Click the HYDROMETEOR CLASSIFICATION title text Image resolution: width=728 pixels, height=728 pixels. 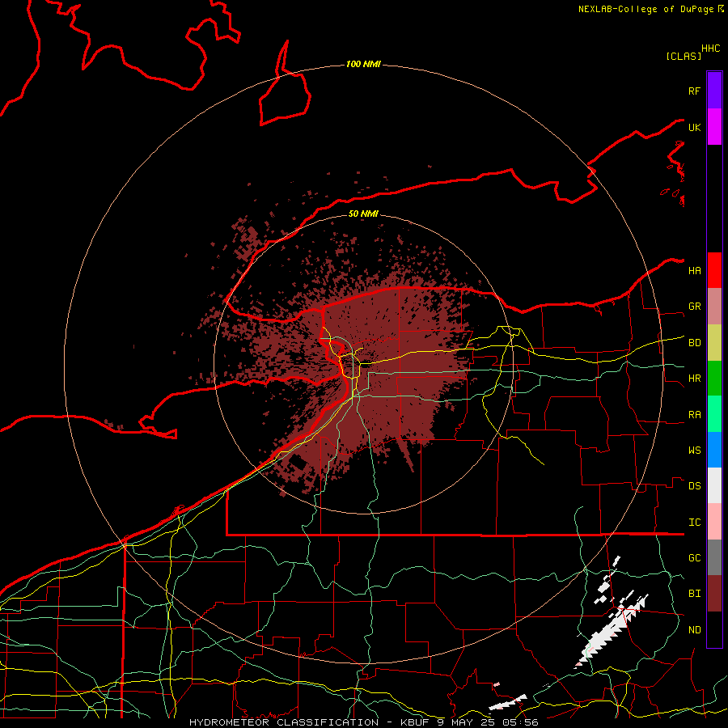tap(284, 722)
